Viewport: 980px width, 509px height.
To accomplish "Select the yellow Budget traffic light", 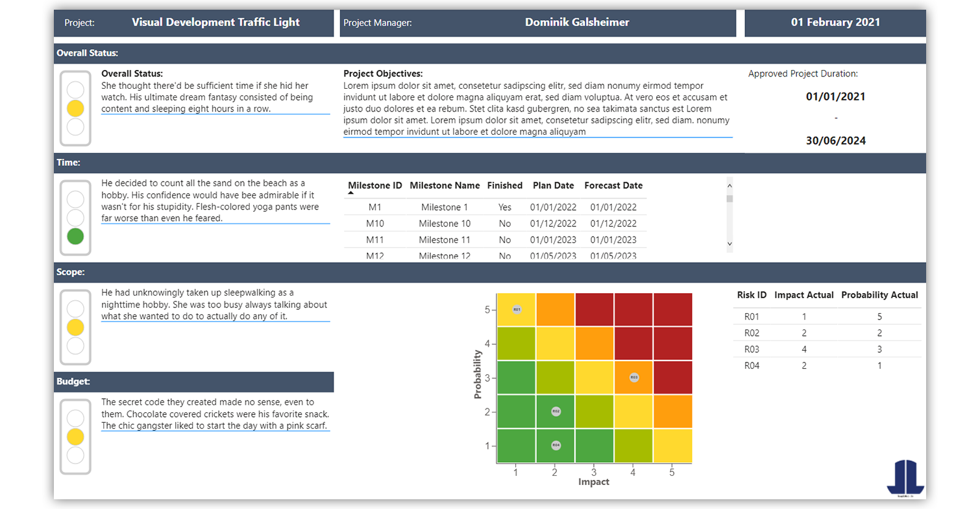I will pos(75,436).
